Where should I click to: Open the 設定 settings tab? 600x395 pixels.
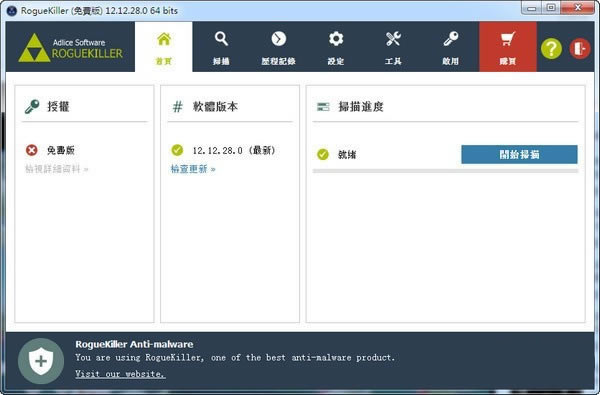tap(336, 47)
